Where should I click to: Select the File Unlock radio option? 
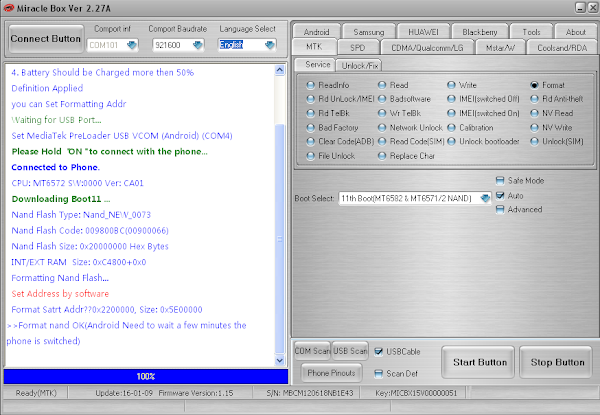(x=311, y=156)
